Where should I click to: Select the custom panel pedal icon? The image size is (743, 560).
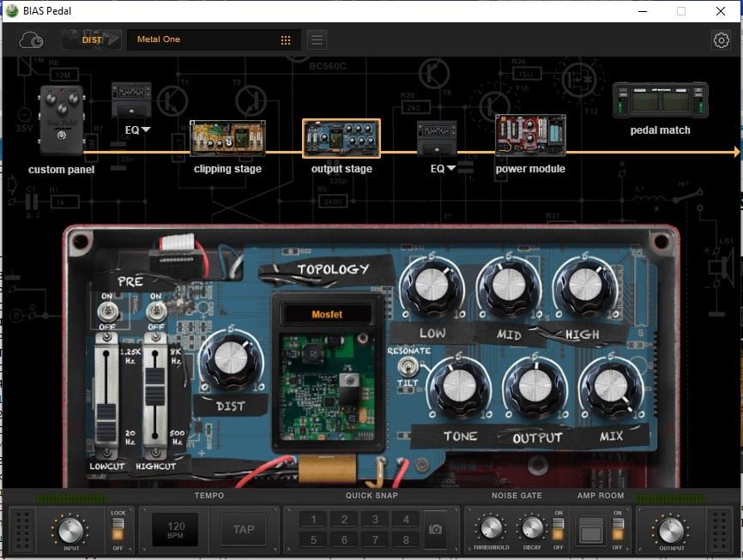62,120
